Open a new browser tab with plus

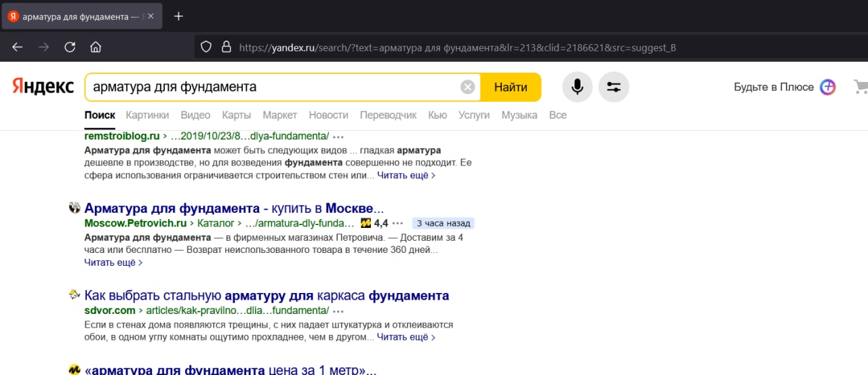pos(178,16)
